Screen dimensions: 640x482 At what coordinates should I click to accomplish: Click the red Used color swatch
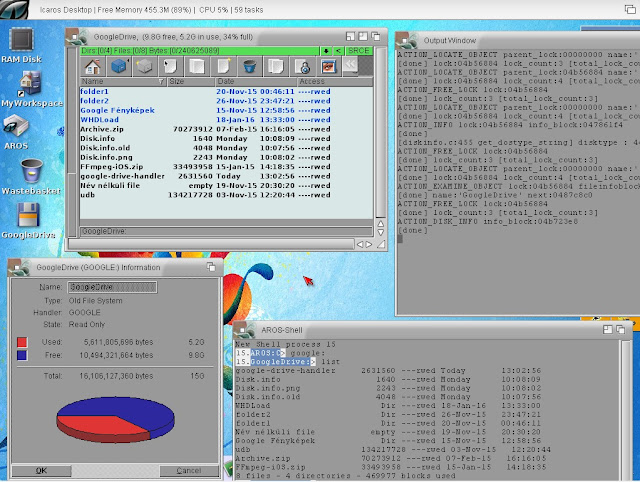tap(22, 342)
